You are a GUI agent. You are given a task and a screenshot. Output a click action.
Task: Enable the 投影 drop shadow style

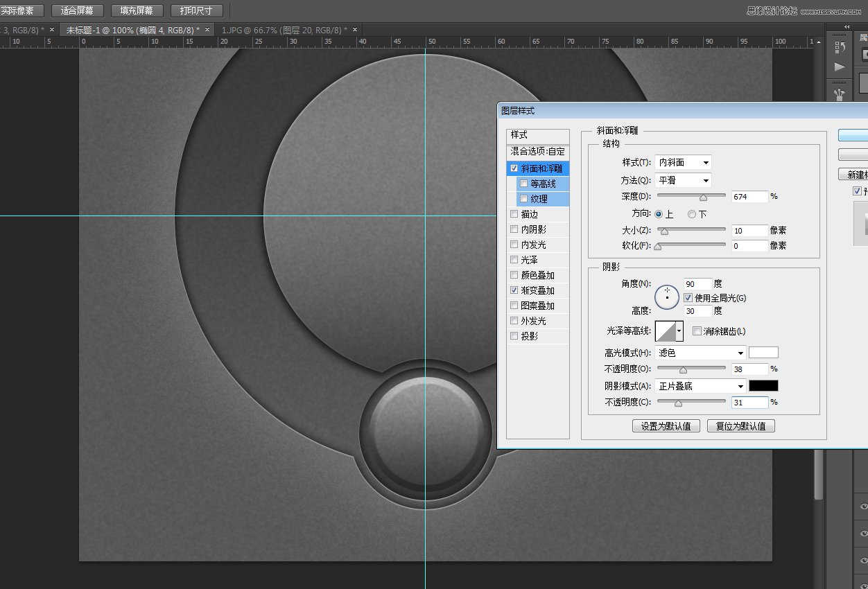click(x=512, y=335)
